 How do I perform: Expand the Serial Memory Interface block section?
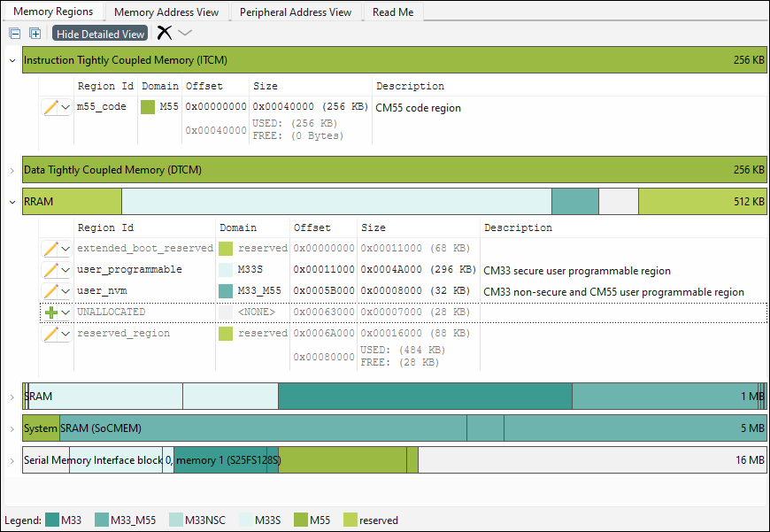12,460
